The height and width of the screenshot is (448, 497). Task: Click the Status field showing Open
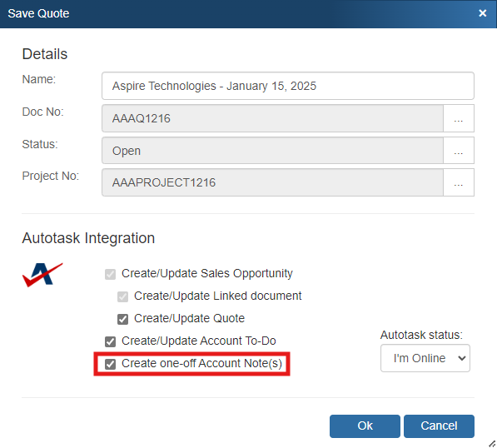(272, 151)
